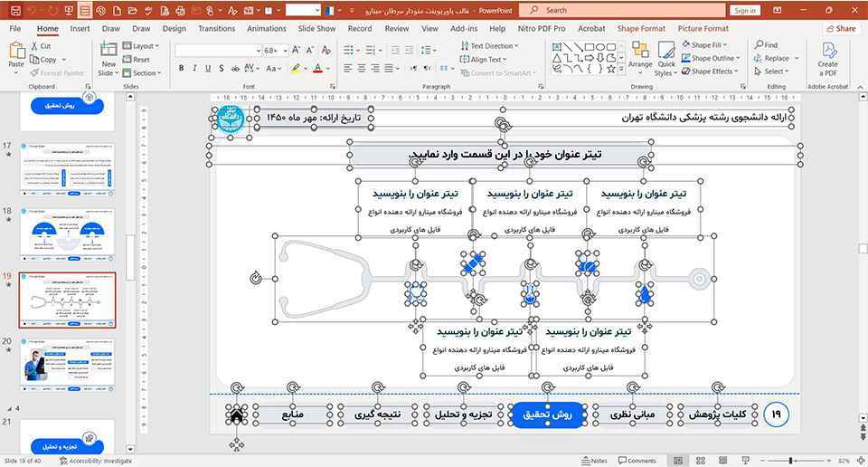This screenshot has width=868, height=467.
Task: Open the Arrange tool
Action: (640, 56)
